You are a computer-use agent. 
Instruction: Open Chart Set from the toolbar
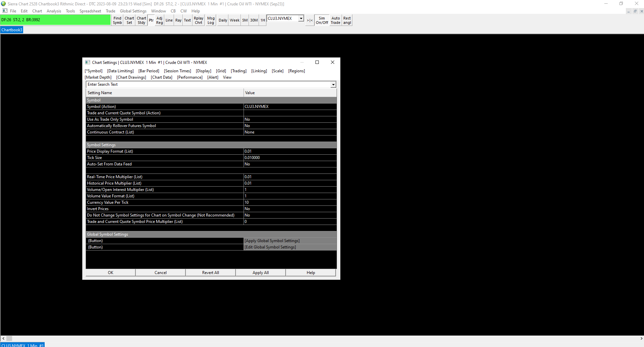(129, 20)
